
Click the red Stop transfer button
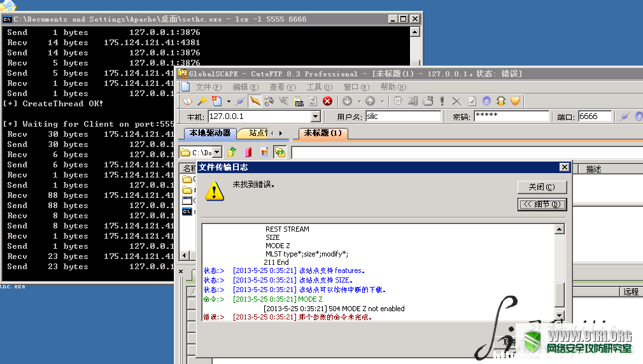pos(327,101)
